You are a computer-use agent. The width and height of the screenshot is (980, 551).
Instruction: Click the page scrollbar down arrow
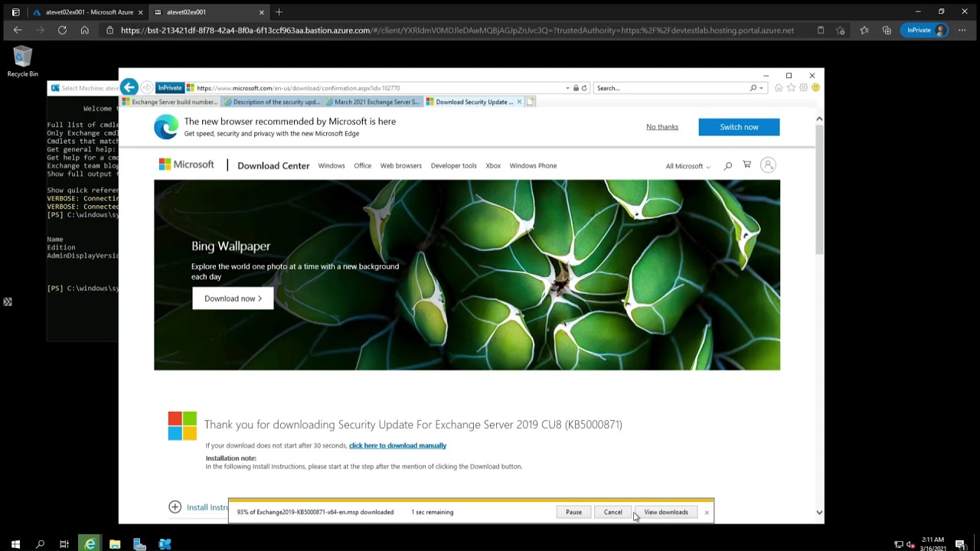819,512
